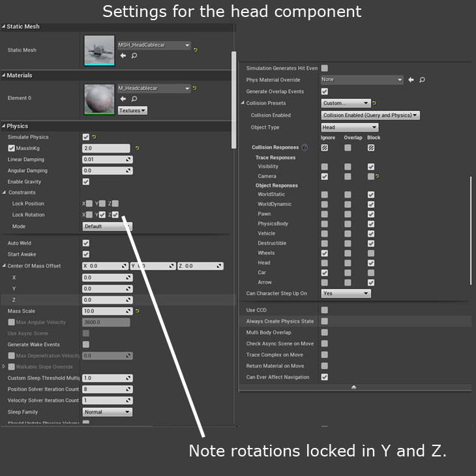Click magnifier icon under M_Headcablecar material
The height and width of the screenshot is (476, 476).
[134, 99]
